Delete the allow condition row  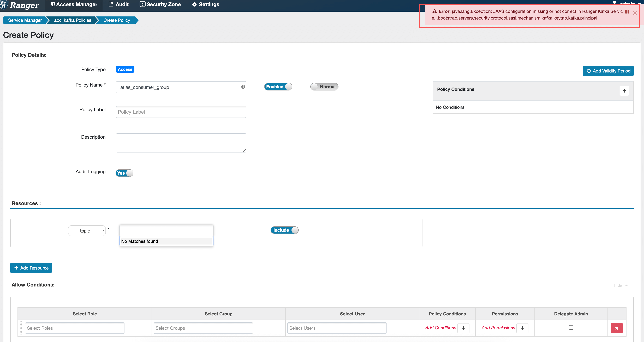pos(617,328)
